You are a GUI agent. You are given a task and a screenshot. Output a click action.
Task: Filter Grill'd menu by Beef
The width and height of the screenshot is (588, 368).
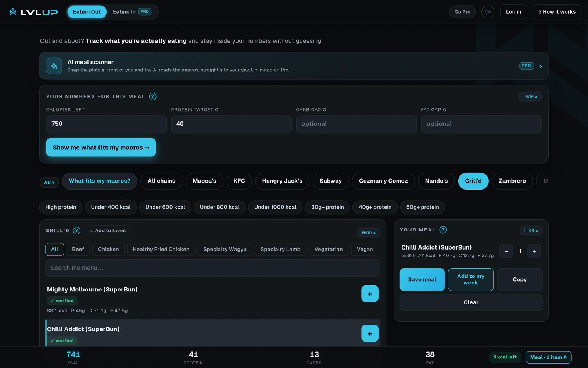(x=78, y=249)
